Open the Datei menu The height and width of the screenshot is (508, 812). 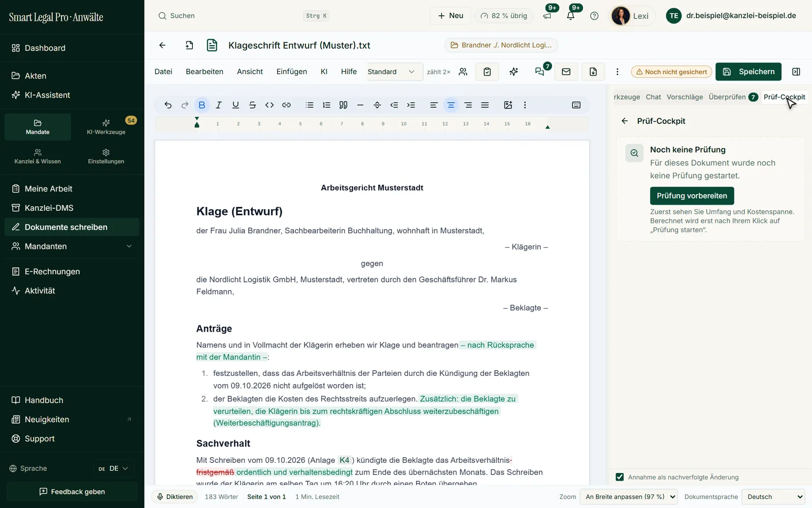pos(163,72)
